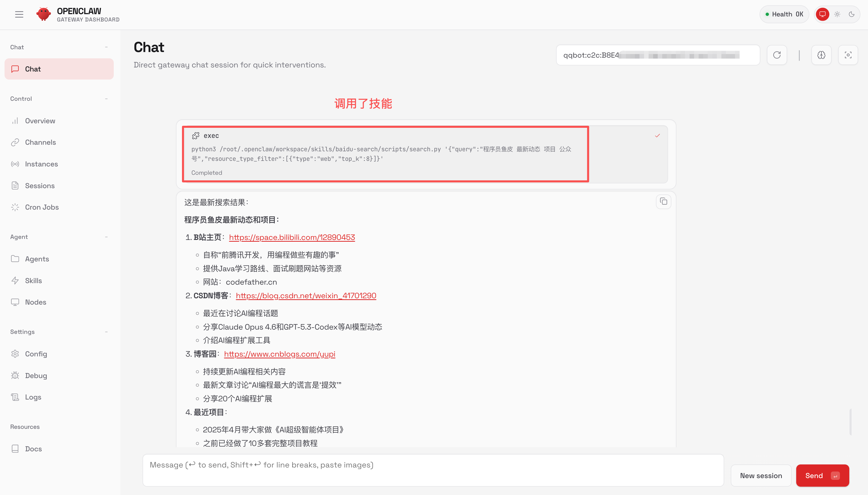Screen dimensions: 868x495
Task: Open the Sessions menu item
Action: point(40,186)
